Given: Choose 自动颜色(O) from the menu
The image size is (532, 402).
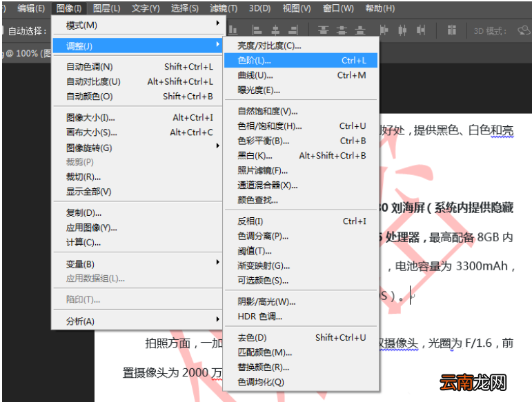Looking at the screenshot, I should (x=137, y=97).
